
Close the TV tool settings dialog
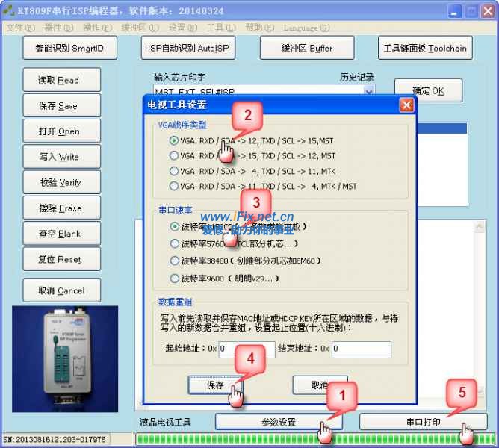(406, 105)
